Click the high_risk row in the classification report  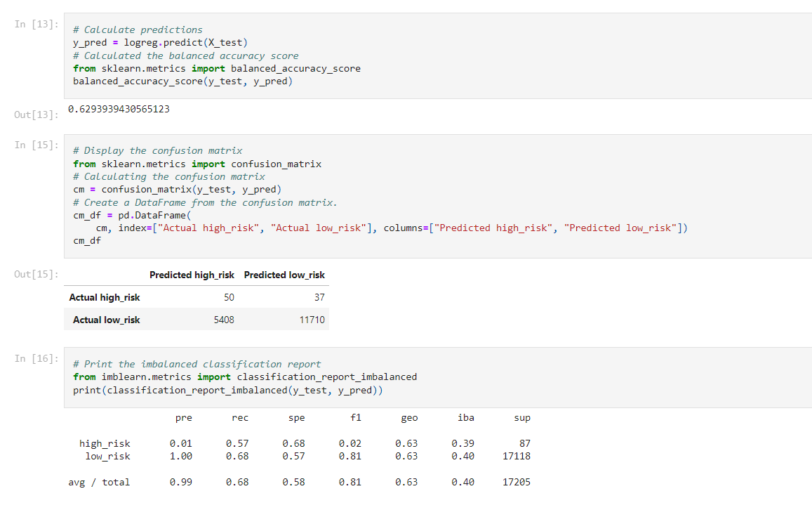coord(105,443)
